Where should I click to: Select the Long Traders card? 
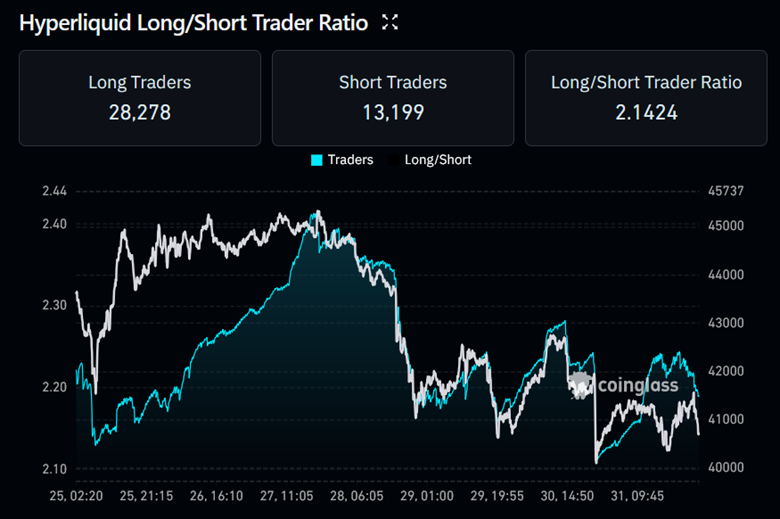click(x=139, y=98)
